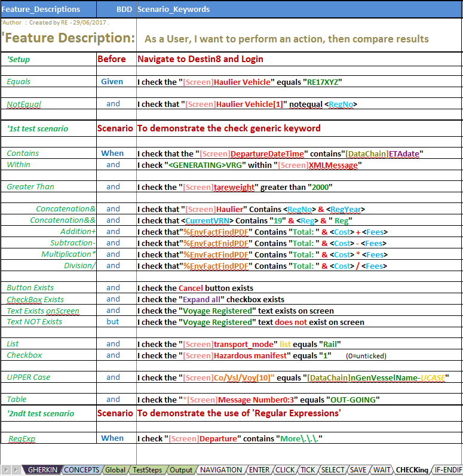Go to the WAIT sheet tab
Viewport: 463px width, 476px height.
(382, 470)
